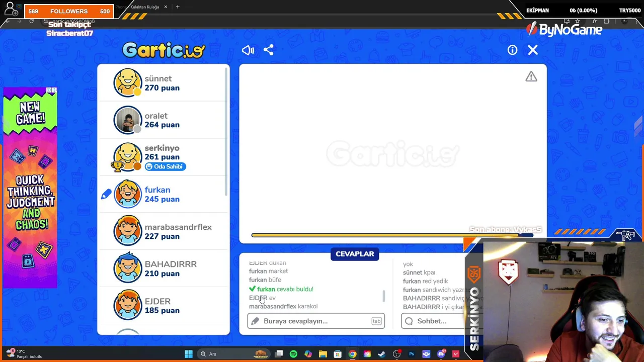Open Task View on the taskbar

279,354
